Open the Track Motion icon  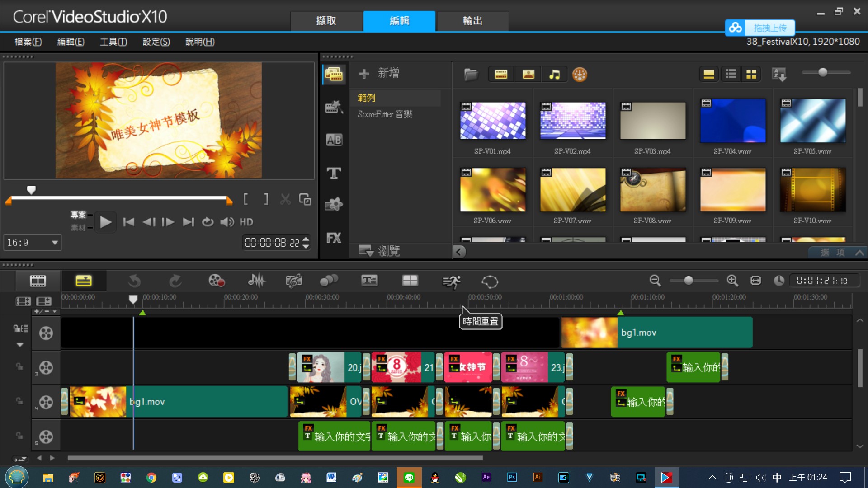329,281
